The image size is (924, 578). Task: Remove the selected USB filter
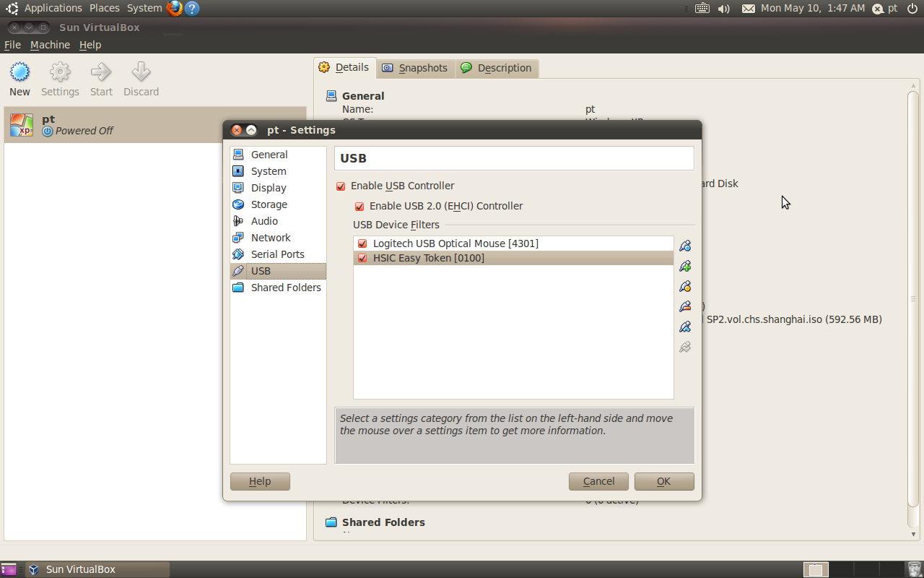pyautogui.click(x=685, y=306)
